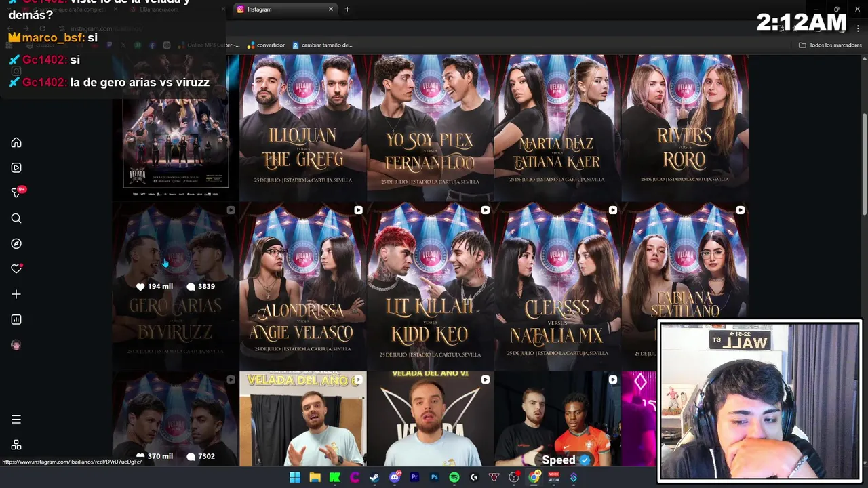Select the Instagram browser tab
The image size is (868, 488).
[x=281, y=9]
